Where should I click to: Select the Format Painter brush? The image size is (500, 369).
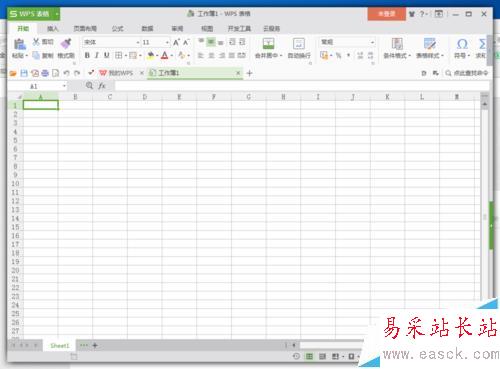(x=66, y=44)
